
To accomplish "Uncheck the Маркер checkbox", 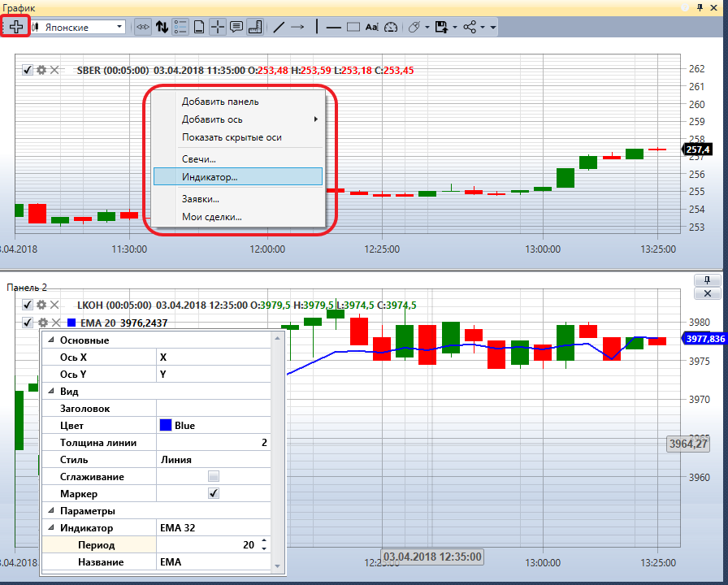I will click(x=214, y=493).
